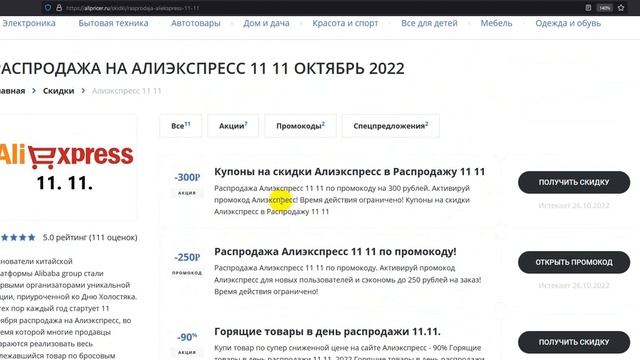Click -90% discount badge

[x=187, y=337]
